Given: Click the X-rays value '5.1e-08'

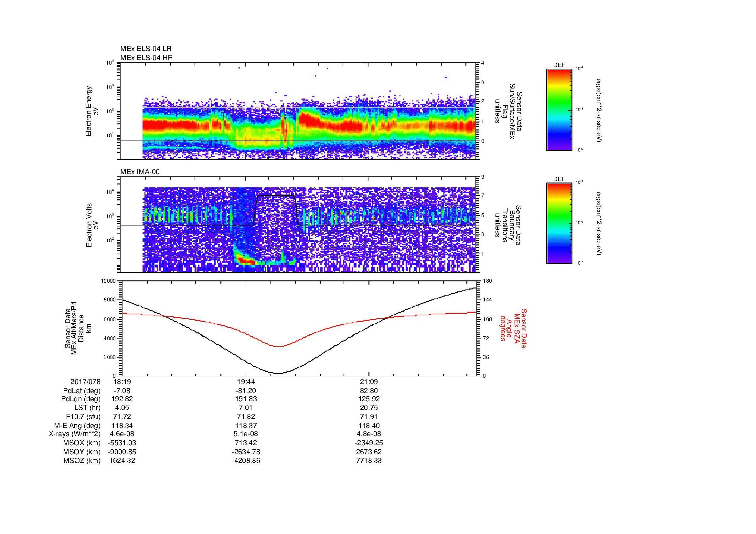Looking at the screenshot, I should point(246,434).
